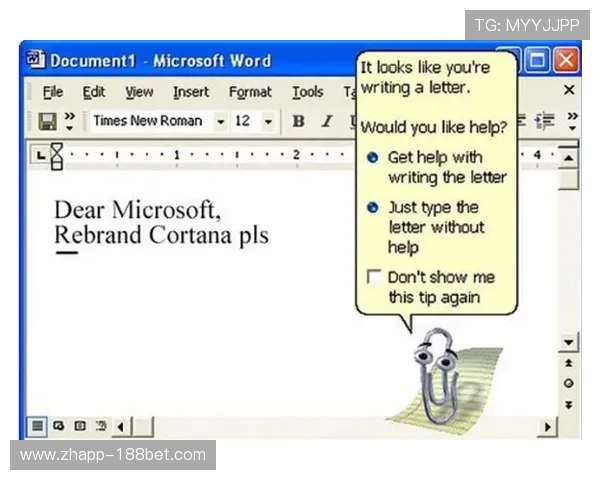Select 'Just type the letter without help'
600x480 pixels.
coord(372,208)
